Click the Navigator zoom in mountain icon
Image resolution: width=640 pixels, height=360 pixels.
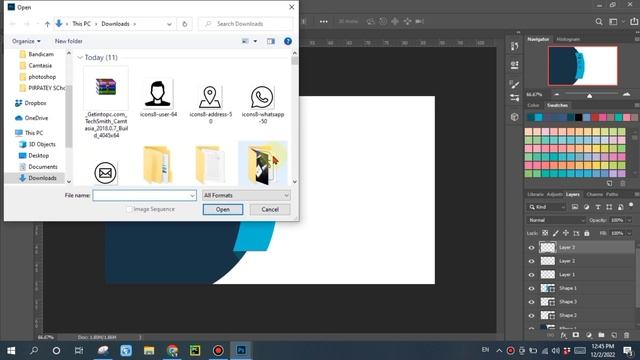pos(627,94)
